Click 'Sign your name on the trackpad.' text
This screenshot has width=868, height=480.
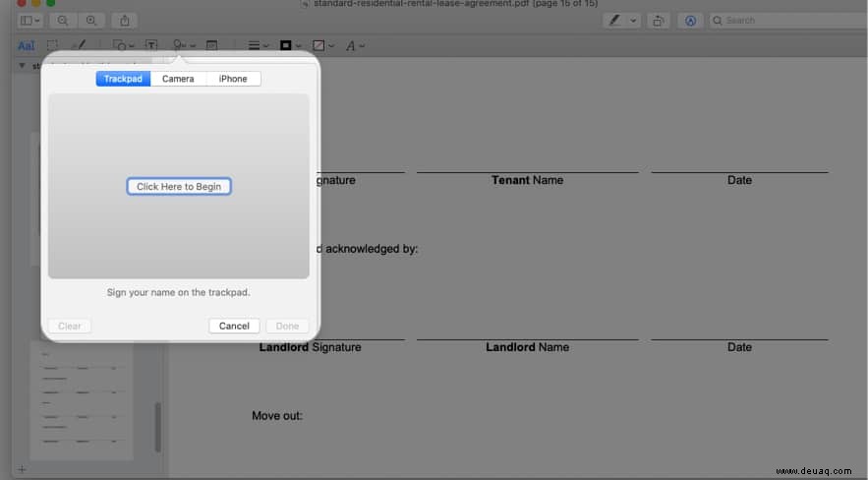pyautogui.click(x=178, y=292)
